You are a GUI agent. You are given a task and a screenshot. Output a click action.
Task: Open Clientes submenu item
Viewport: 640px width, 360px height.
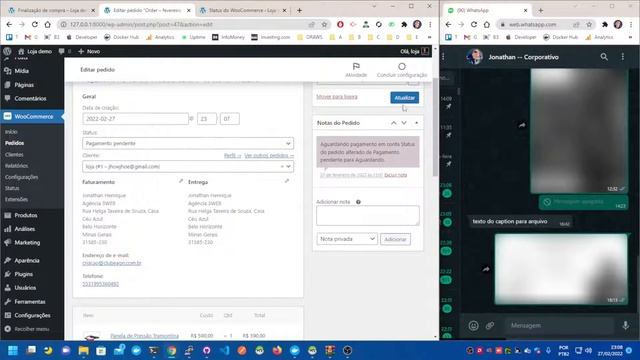(x=14, y=155)
